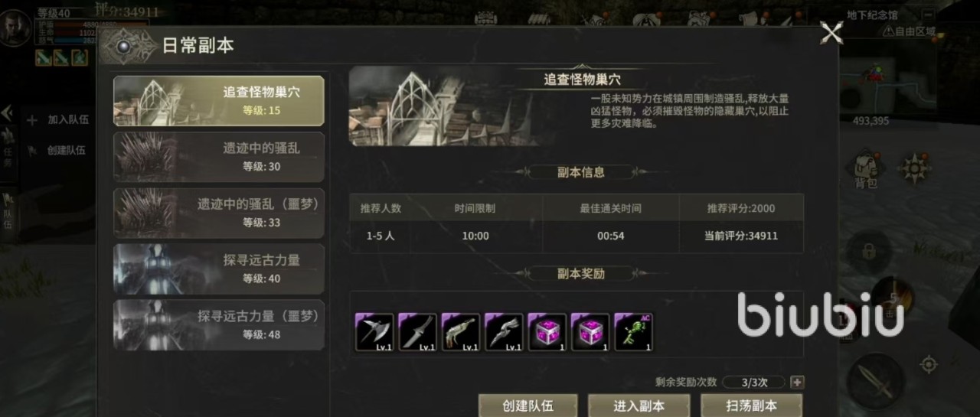Select 遗迹中的骚乱 level 30 dungeon
This screenshot has height=417, width=980.
[x=219, y=157]
